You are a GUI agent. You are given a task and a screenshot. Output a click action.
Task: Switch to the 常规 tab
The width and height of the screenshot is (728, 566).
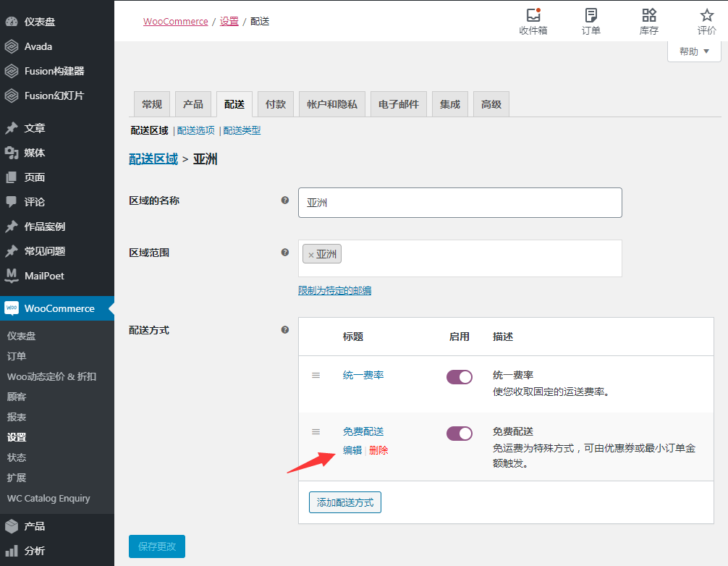152,104
